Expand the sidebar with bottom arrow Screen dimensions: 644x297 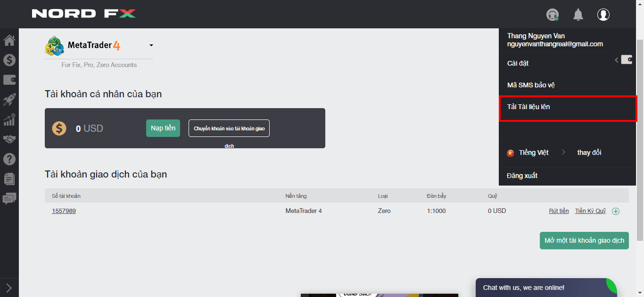[8, 288]
